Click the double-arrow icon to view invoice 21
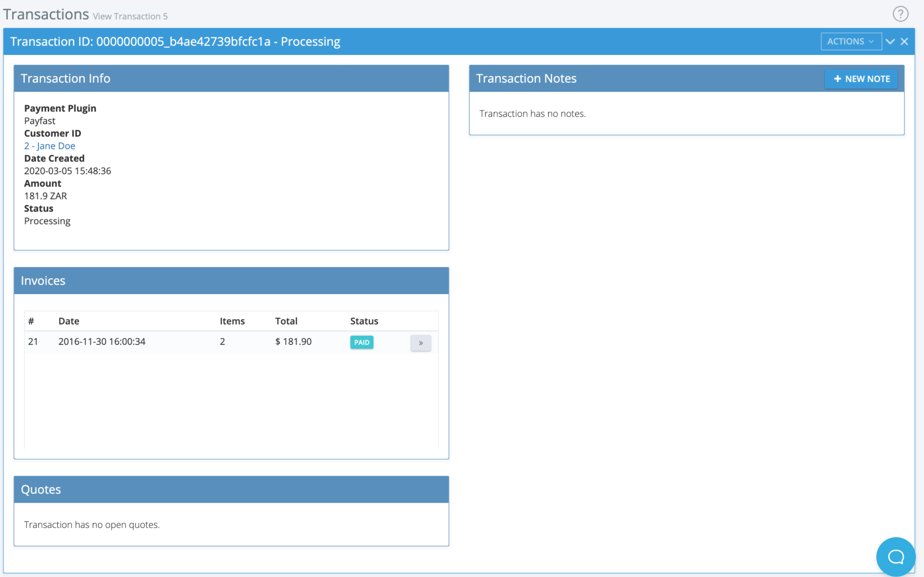Image resolution: width=924 pixels, height=577 pixels. (420, 342)
